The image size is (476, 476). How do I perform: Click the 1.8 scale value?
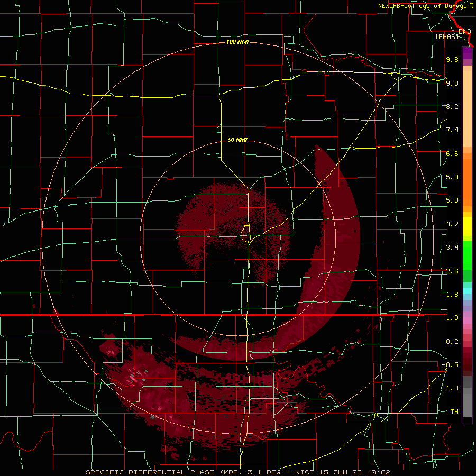(x=452, y=295)
